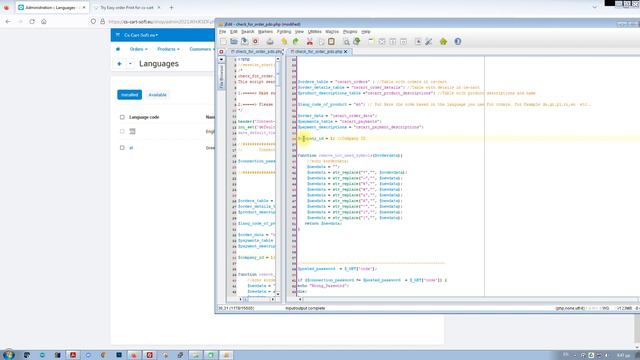The width and height of the screenshot is (640, 360).
Task: Open the jEdit Utilities menu
Action: (x=314, y=31)
